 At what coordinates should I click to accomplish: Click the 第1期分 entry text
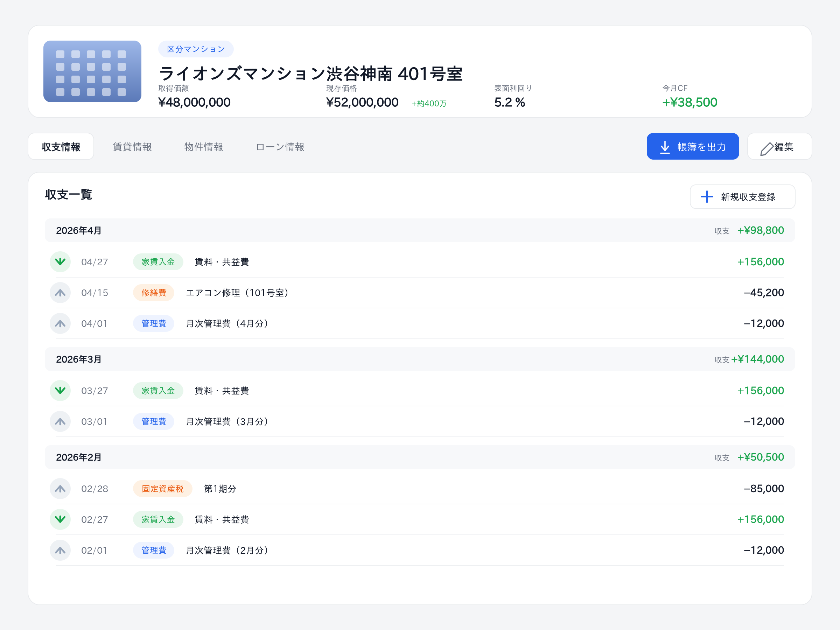tap(220, 488)
